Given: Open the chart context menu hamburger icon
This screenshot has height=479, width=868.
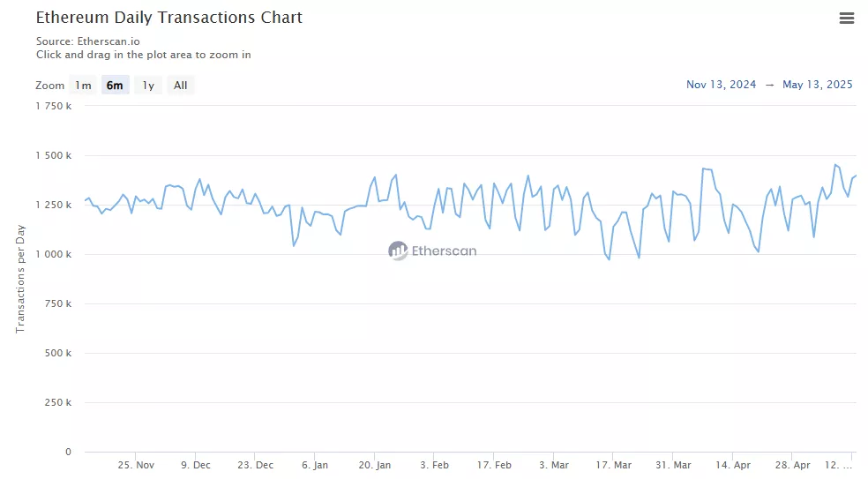Looking at the screenshot, I should tap(847, 18).
